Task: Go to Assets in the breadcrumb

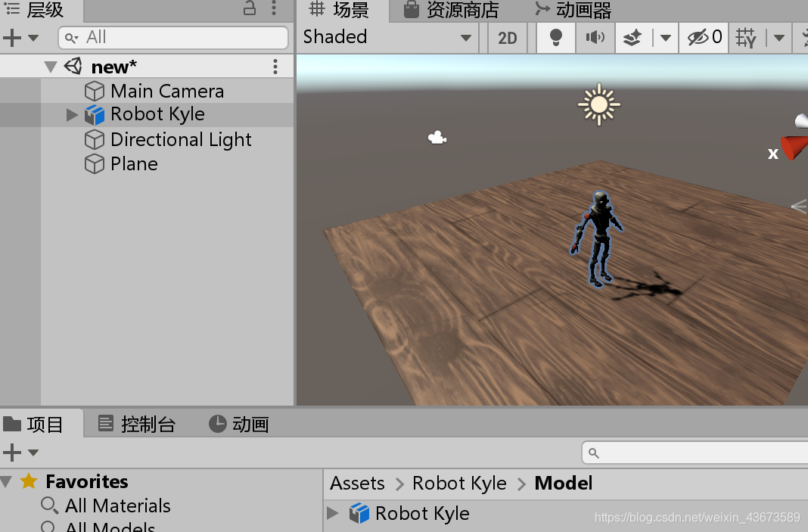Action: (357, 484)
